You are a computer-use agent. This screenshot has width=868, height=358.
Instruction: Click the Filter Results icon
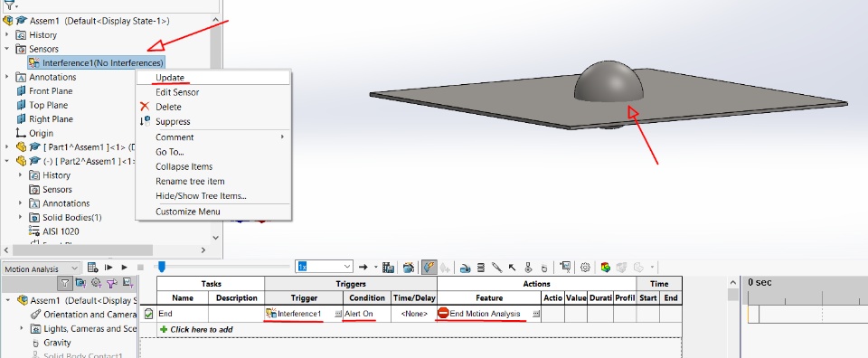[x=127, y=283]
